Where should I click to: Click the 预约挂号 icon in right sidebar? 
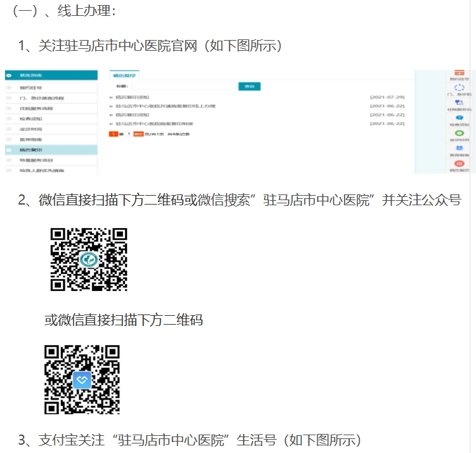[459, 73]
